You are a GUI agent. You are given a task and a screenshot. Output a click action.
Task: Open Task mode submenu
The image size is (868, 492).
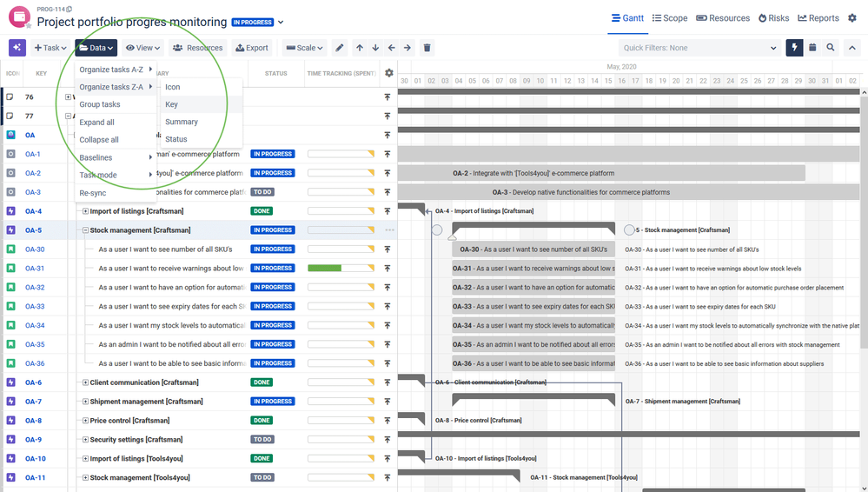coord(116,175)
